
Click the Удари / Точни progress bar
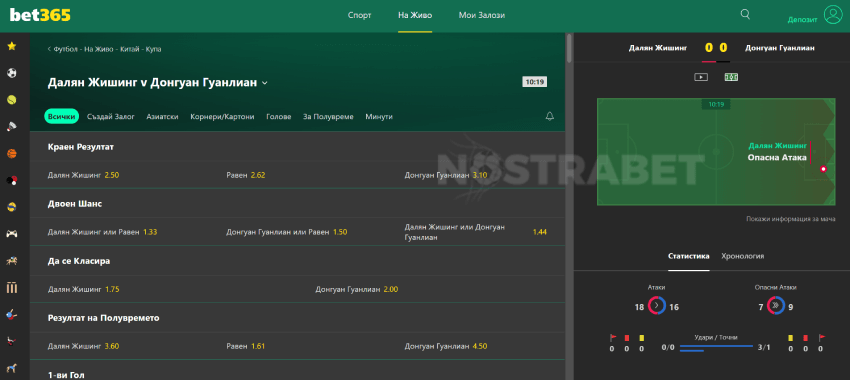(716, 348)
